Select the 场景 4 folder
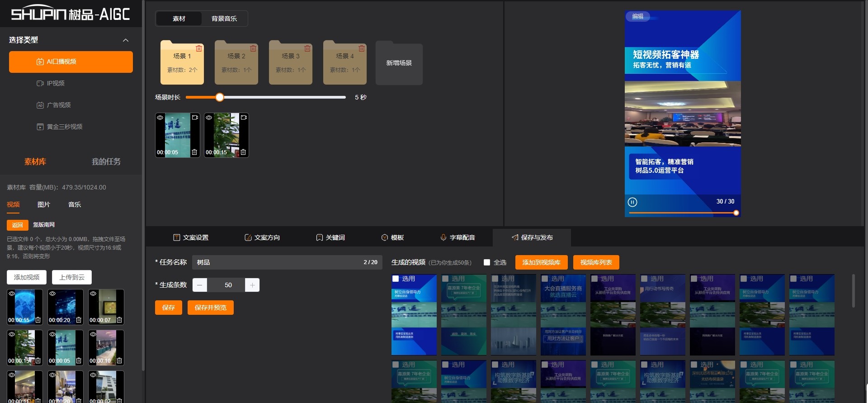The height and width of the screenshot is (403, 868). (x=345, y=63)
